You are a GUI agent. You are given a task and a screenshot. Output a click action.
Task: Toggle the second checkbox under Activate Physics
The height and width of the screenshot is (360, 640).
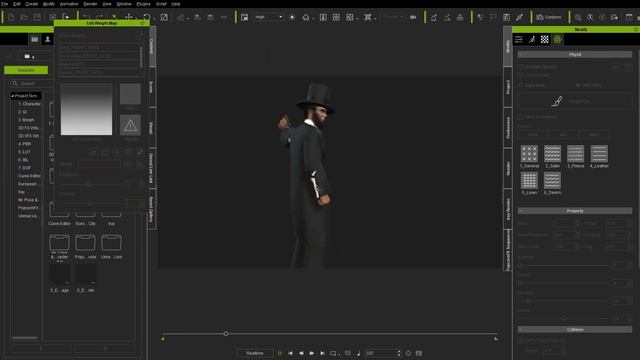coord(521,76)
